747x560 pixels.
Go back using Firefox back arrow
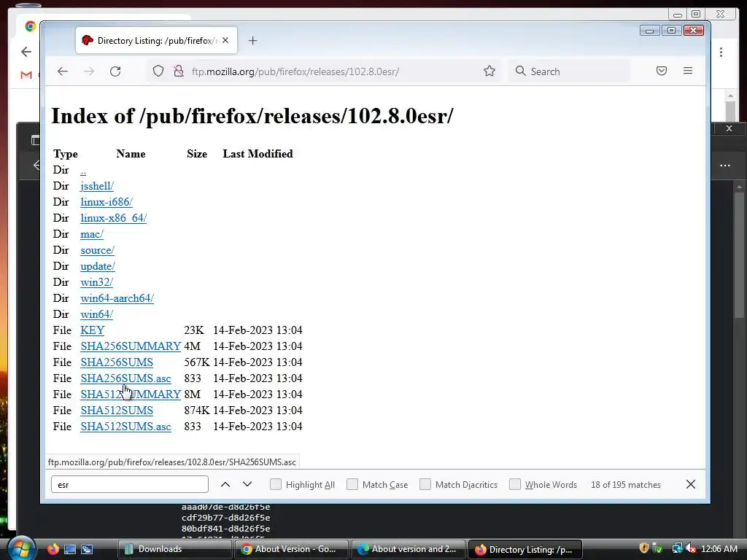pyautogui.click(x=63, y=71)
